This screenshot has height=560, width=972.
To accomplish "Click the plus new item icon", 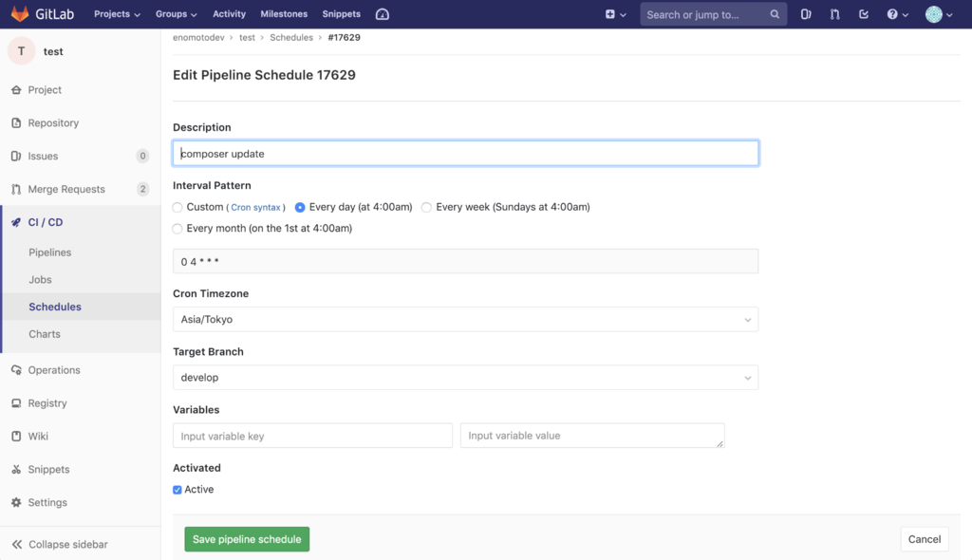I will pyautogui.click(x=610, y=14).
